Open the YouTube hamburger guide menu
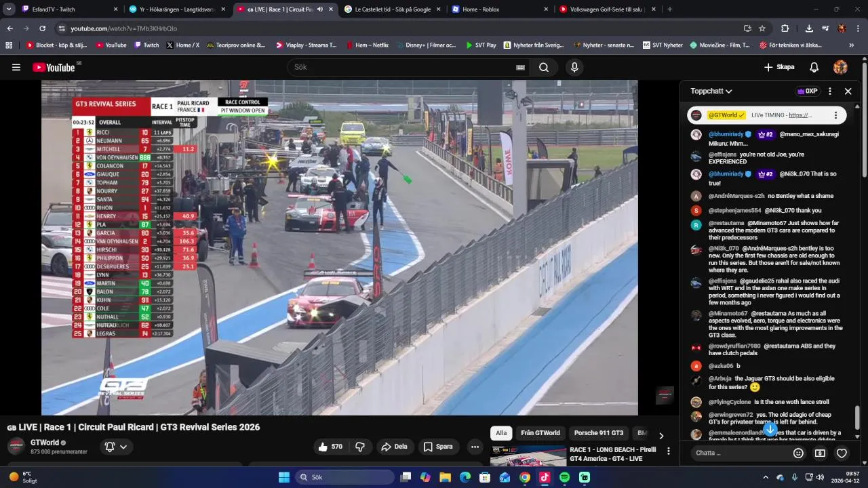The image size is (868, 488). coord(16,67)
